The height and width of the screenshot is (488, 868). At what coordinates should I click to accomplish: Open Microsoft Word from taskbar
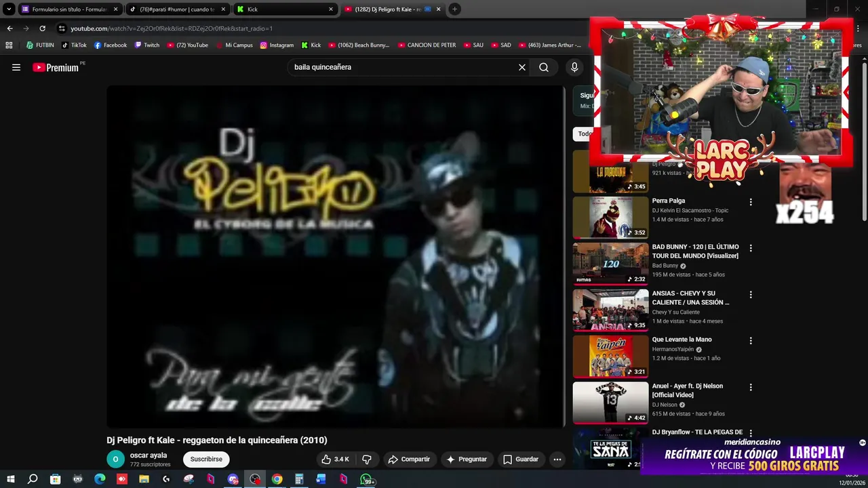321,479
